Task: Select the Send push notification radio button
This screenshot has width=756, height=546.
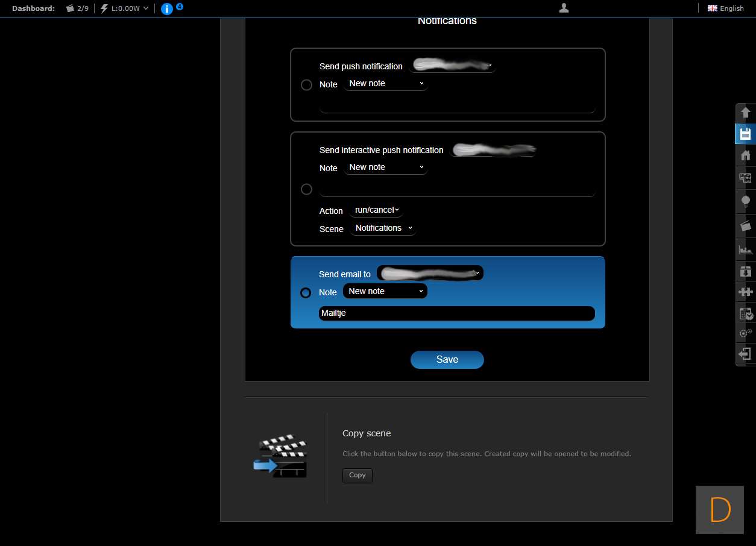Action: pyautogui.click(x=306, y=85)
